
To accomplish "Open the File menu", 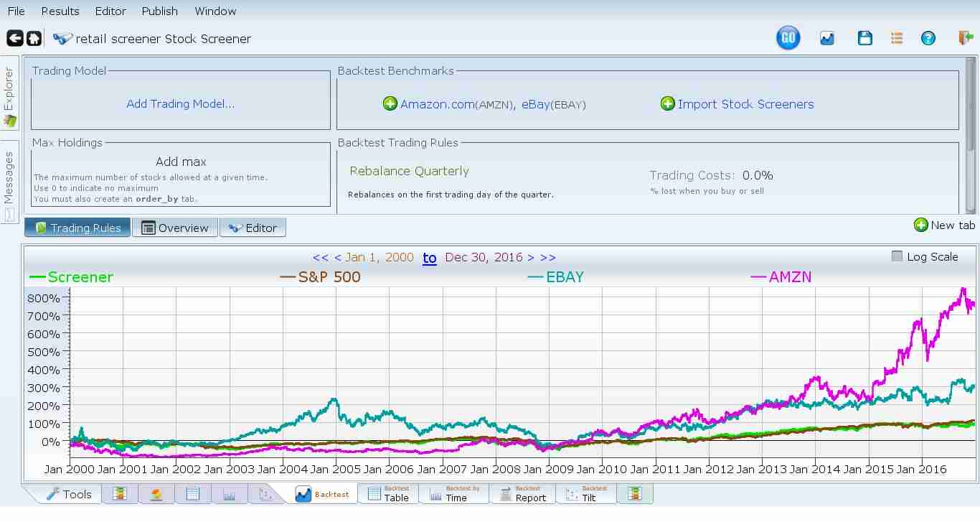I will pos(16,11).
